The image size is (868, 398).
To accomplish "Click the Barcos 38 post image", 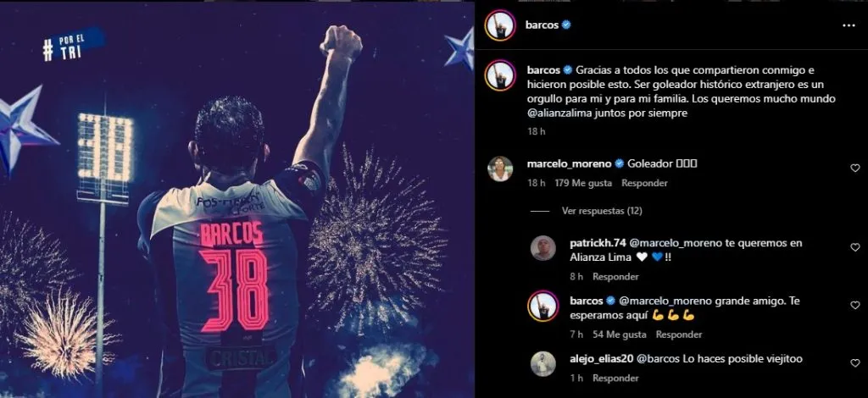I will pos(237,199).
